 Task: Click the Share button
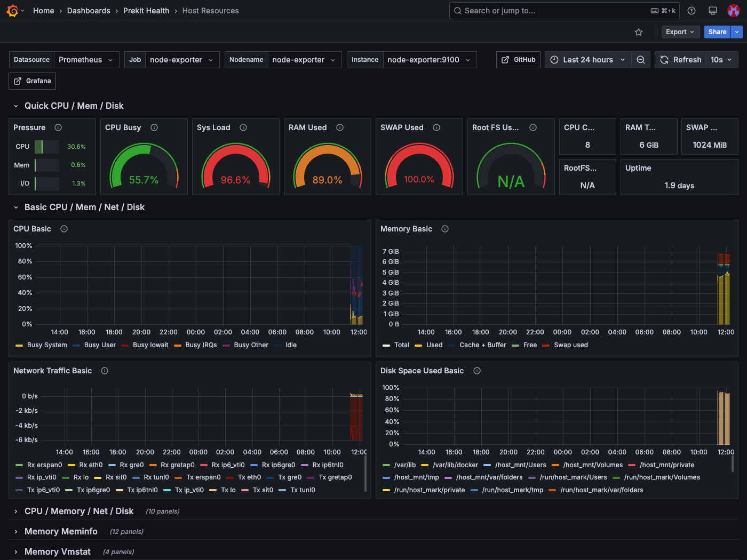click(x=717, y=32)
